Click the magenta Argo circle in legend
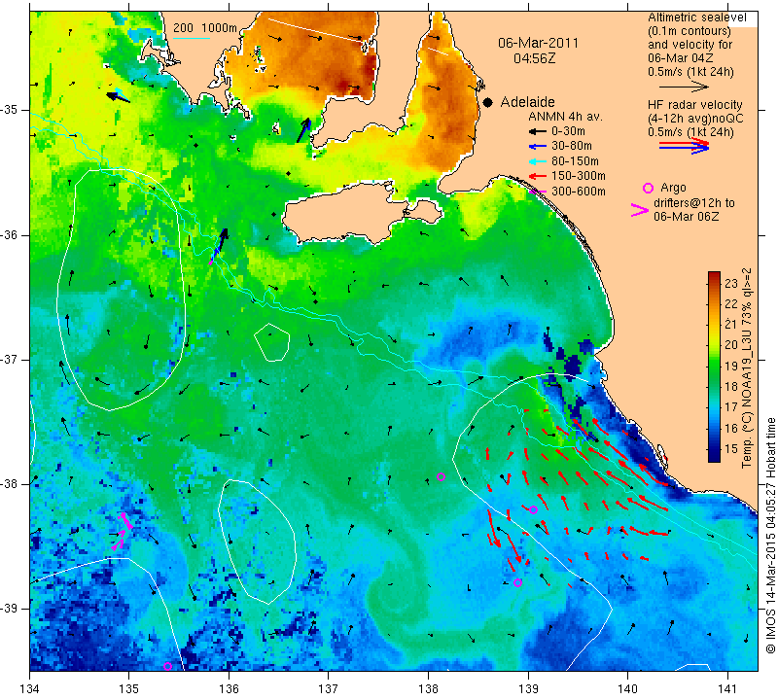This screenshot has height=700, width=778. tap(648, 188)
